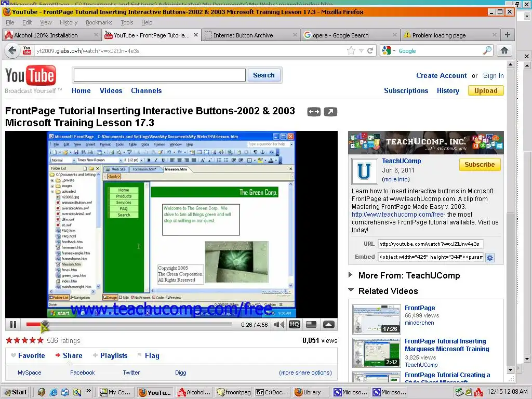The height and width of the screenshot is (399, 532).
Task: Expand More From: TeachUComp section
Action: point(351,275)
